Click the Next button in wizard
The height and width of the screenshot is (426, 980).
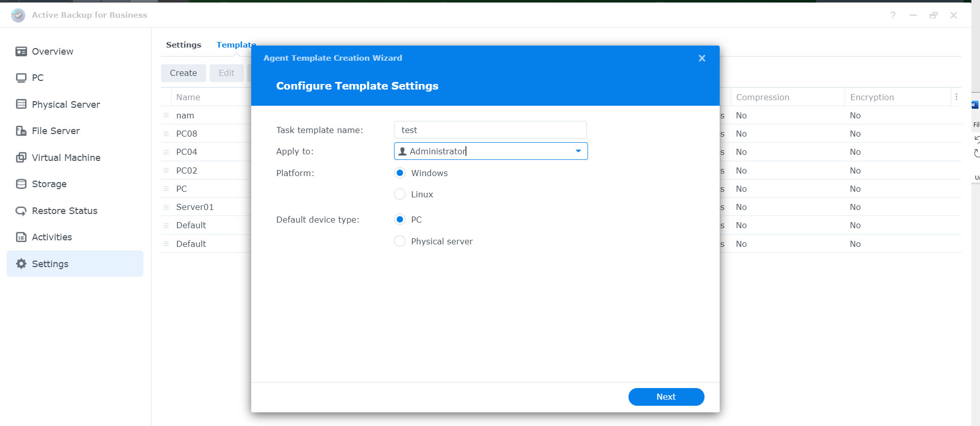tap(666, 397)
